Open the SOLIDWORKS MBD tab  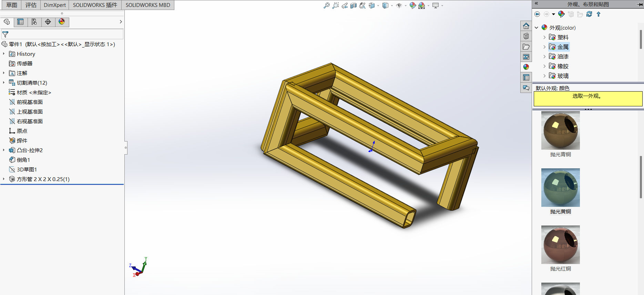(148, 5)
